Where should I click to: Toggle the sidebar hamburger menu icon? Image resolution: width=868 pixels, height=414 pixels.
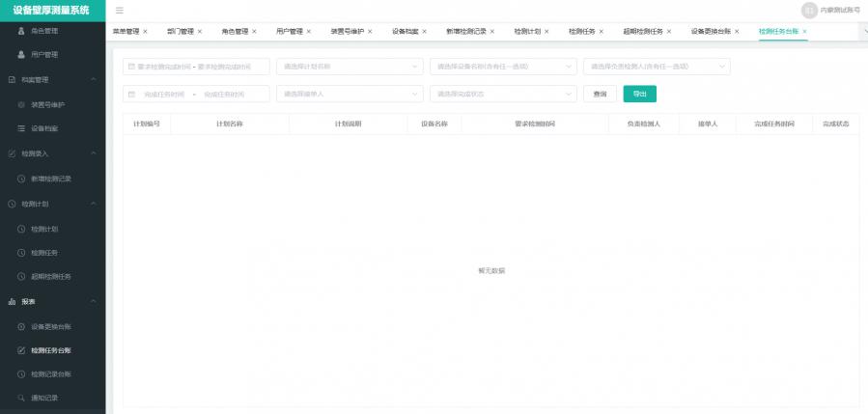pyautogui.click(x=119, y=10)
